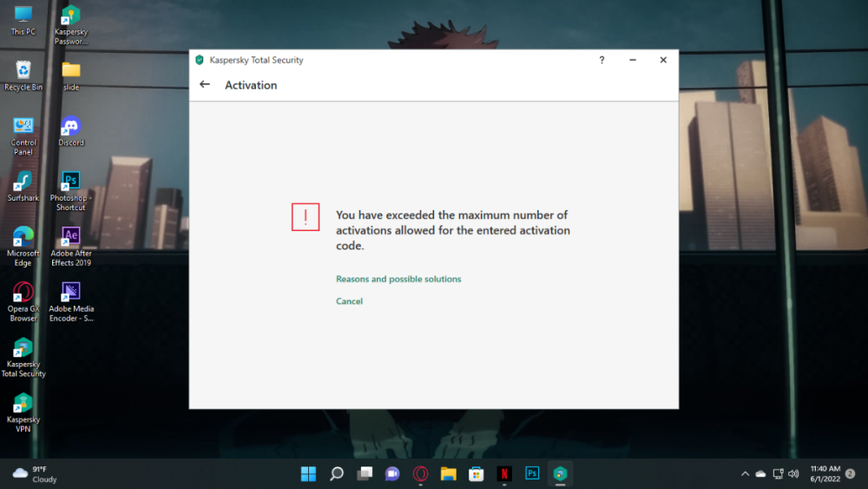Expand the hidden system tray icons chevron
This screenshot has height=489, width=868.
click(x=745, y=473)
